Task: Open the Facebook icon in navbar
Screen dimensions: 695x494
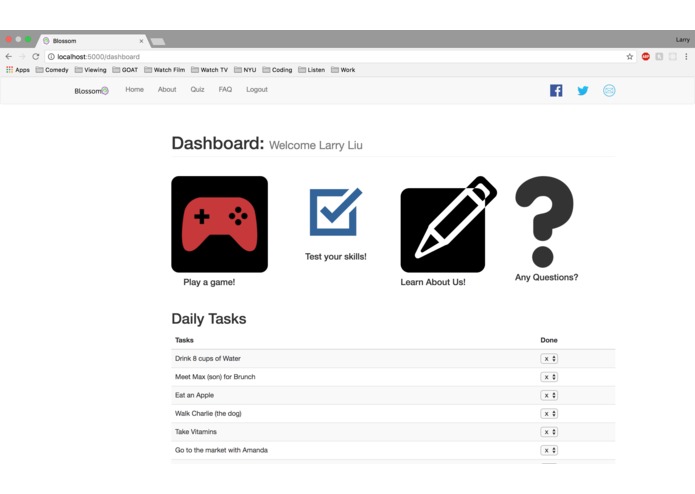Action: [556, 90]
